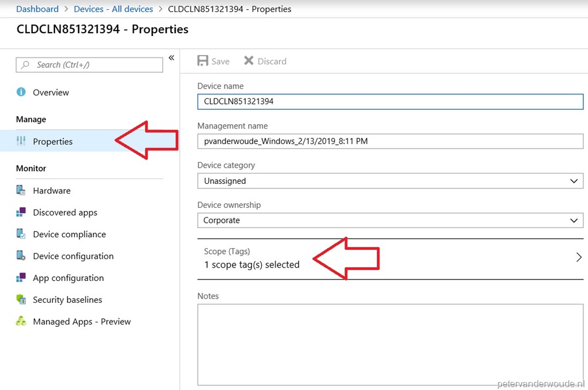Click the sidebar Search field
The image size is (588, 390).
point(89,65)
